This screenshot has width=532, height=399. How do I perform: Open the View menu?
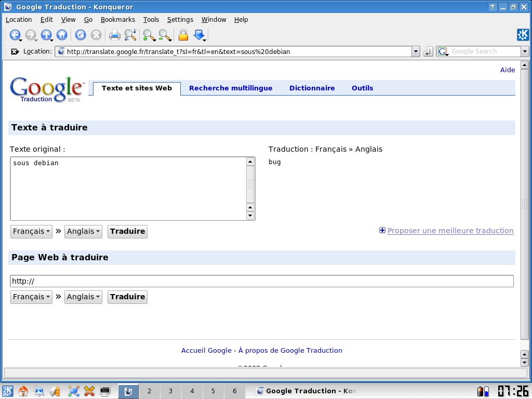[x=68, y=20]
